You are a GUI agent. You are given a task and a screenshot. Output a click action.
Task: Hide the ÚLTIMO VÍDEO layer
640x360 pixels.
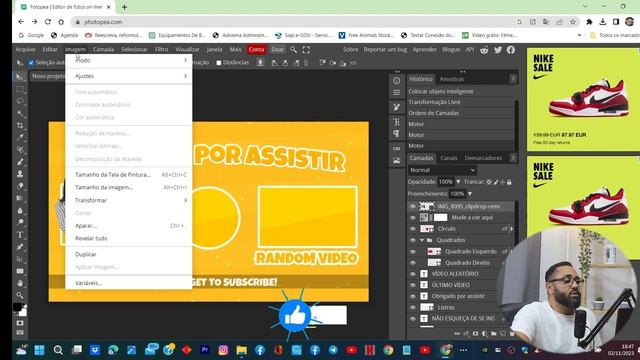click(x=413, y=285)
